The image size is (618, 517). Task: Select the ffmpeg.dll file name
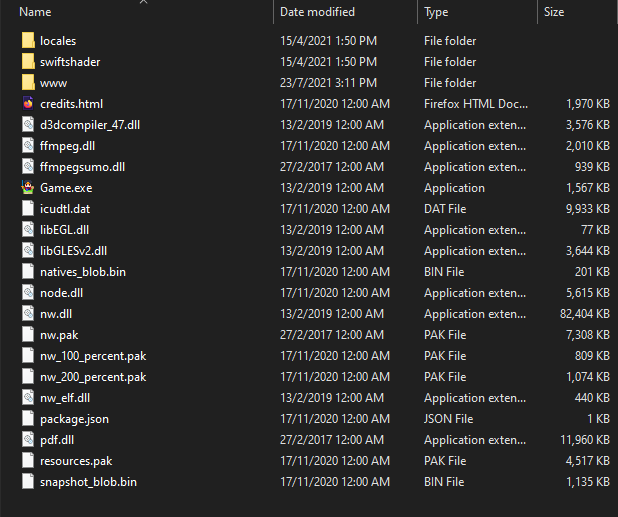pos(67,146)
